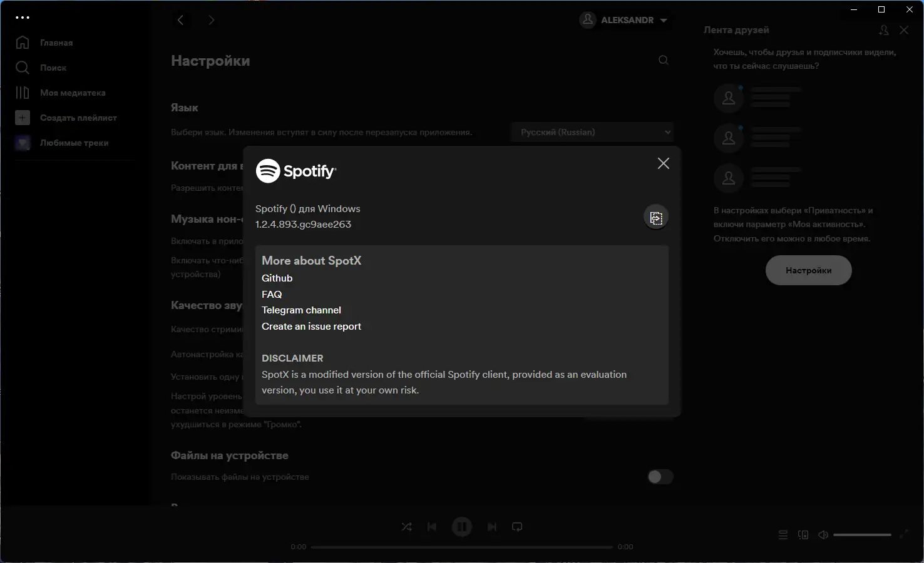Open the Русский (Russian) language dropdown

[593, 132]
